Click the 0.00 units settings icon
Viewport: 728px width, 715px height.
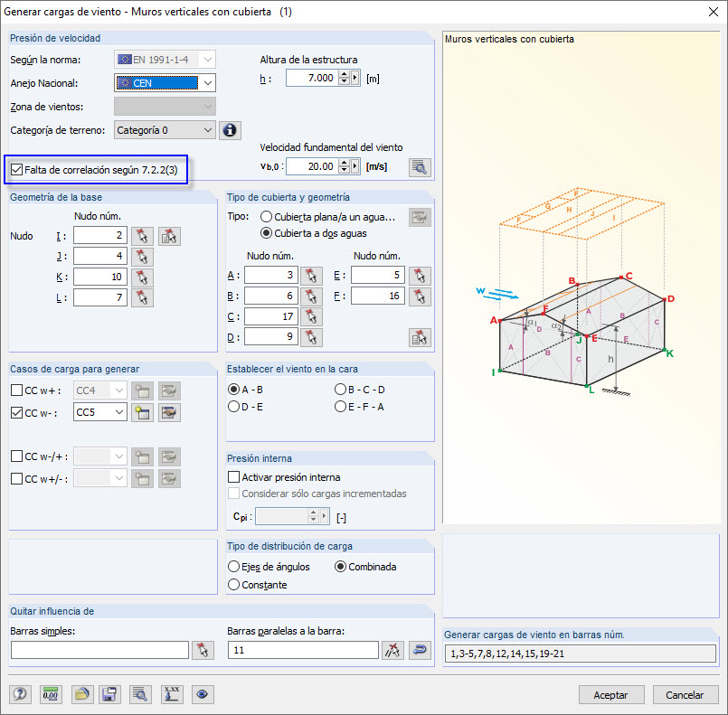click(51, 694)
